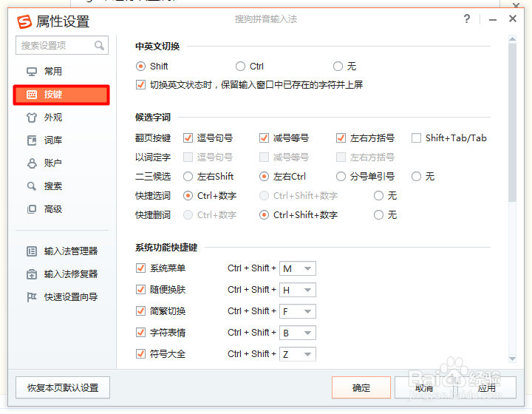The height and width of the screenshot is (414, 532).
Task: Open the 账户 settings tab
Action: [61, 163]
